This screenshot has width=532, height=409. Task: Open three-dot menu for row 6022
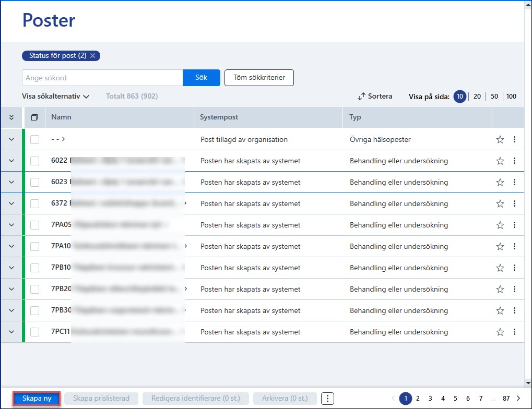click(x=514, y=161)
